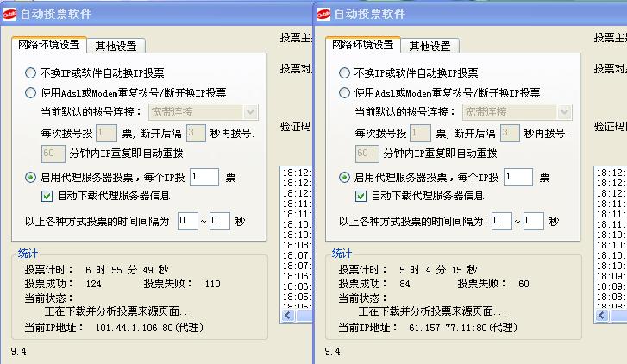The image size is (627, 364).
Task: Open the 其他设置 tab in the right window
Action: pos(429,46)
